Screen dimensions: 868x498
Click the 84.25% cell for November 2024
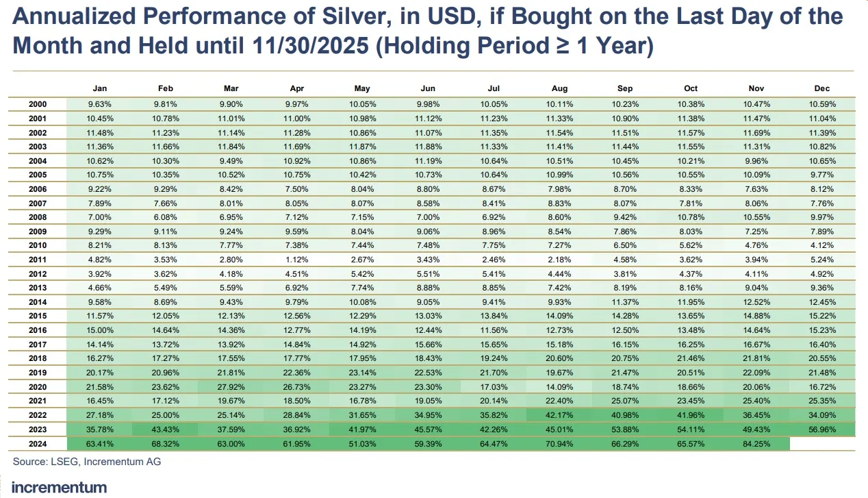pyautogui.click(x=756, y=443)
